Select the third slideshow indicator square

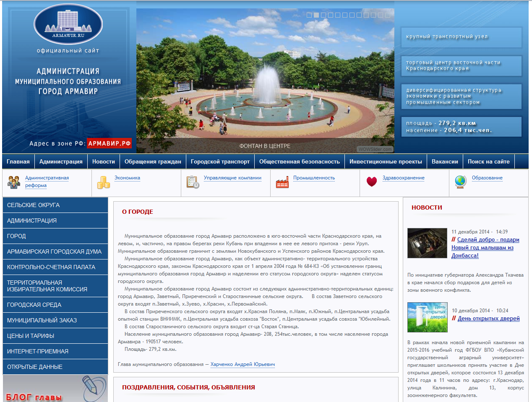pos(323,15)
